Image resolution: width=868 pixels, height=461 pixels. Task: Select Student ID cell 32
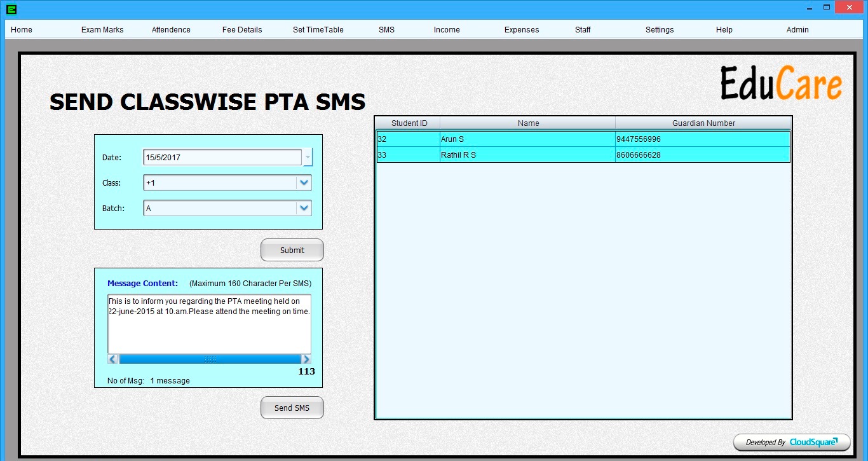(x=409, y=139)
